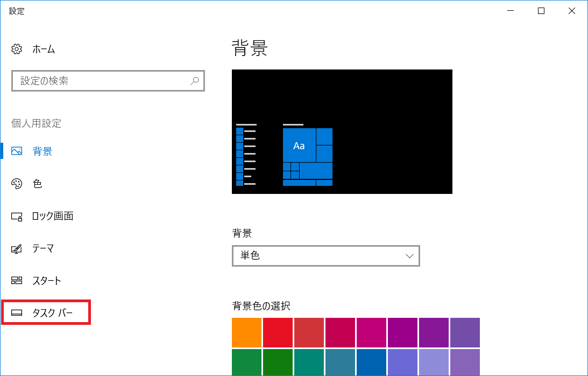This screenshot has height=376, width=588.
Task: Click the タスク バー taskbar icon
Action: tap(17, 313)
